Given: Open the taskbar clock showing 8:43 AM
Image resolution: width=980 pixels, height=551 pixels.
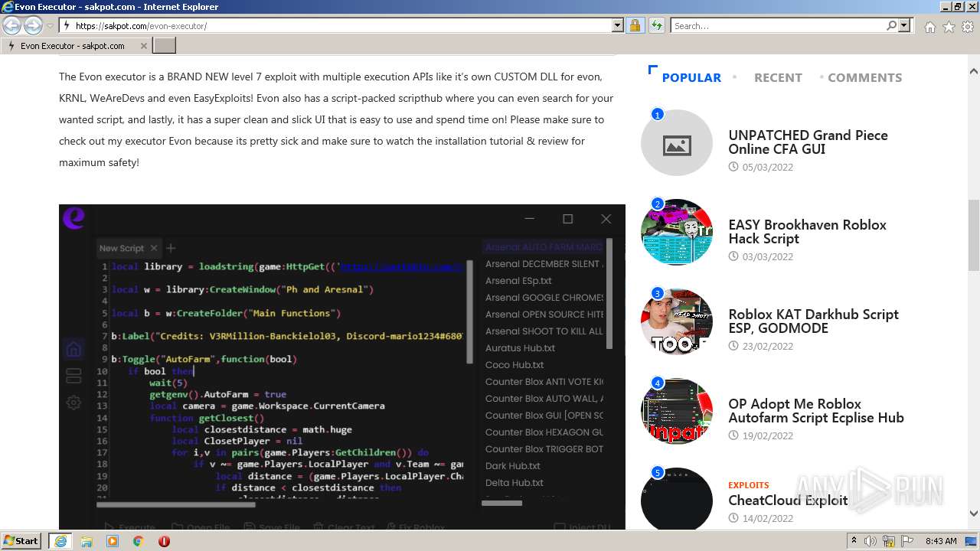Looking at the screenshot, I should (x=941, y=541).
